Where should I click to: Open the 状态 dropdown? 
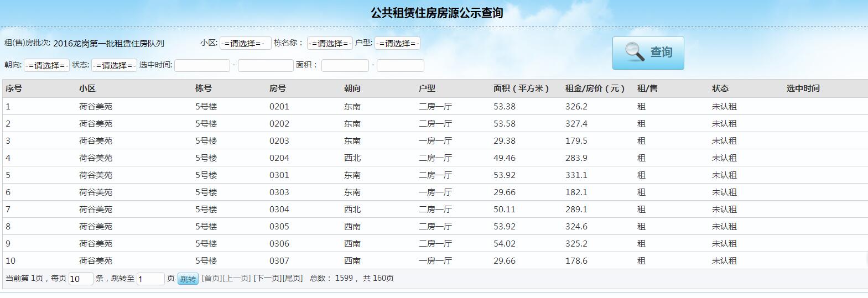(114, 65)
